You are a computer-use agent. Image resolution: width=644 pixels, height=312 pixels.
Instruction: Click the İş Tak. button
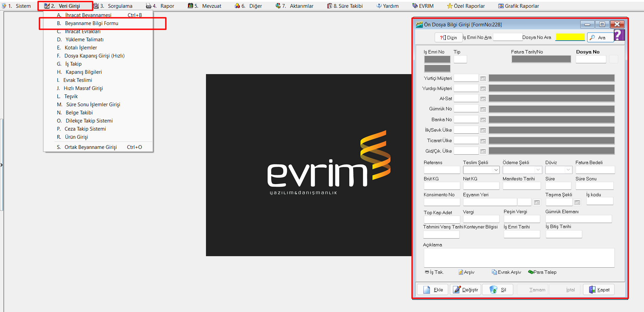click(x=434, y=272)
